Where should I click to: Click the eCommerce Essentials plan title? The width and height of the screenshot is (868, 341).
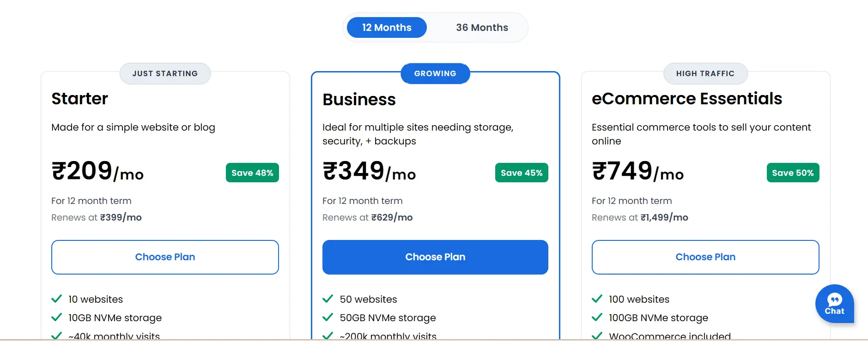point(687,99)
